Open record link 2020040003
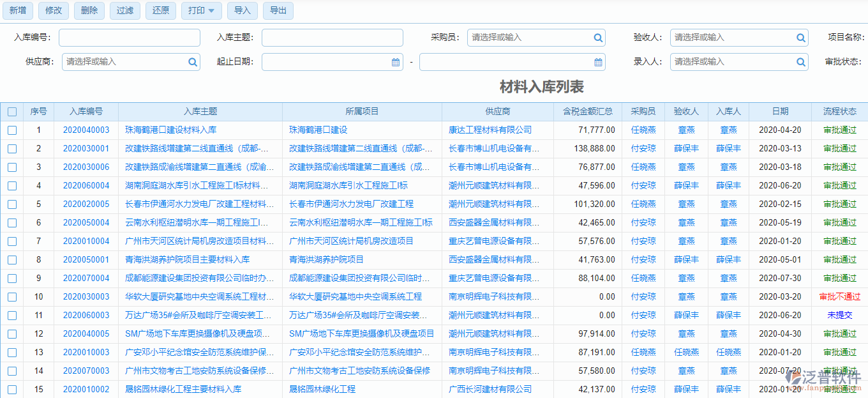 86,130
